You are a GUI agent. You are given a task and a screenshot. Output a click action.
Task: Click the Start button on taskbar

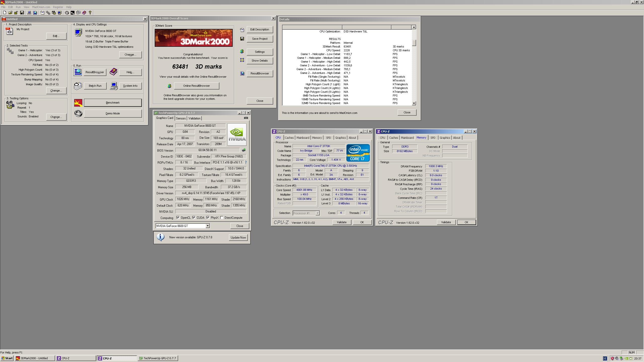pos(7,358)
